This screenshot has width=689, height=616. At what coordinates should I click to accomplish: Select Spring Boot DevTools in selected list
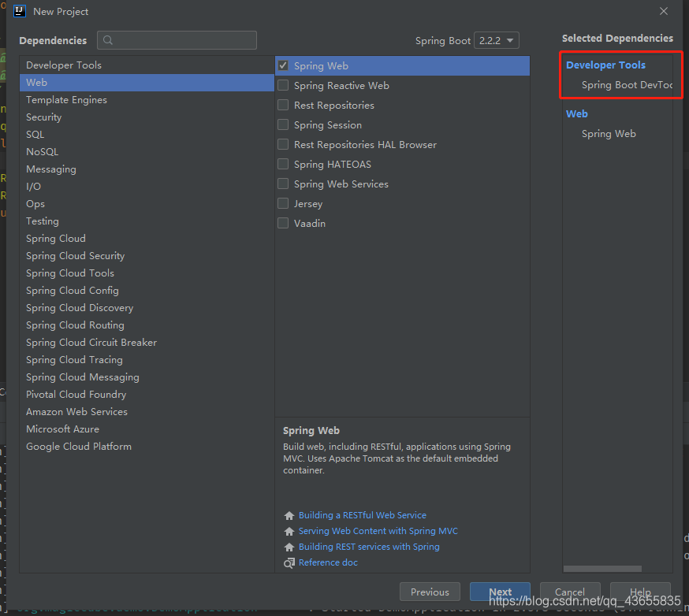[627, 85]
